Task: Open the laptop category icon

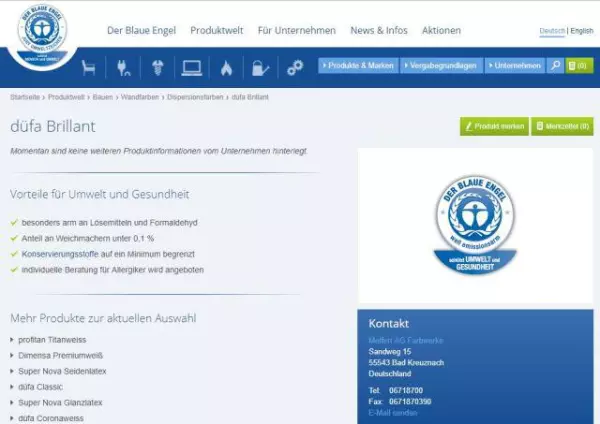Action: [192, 68]
